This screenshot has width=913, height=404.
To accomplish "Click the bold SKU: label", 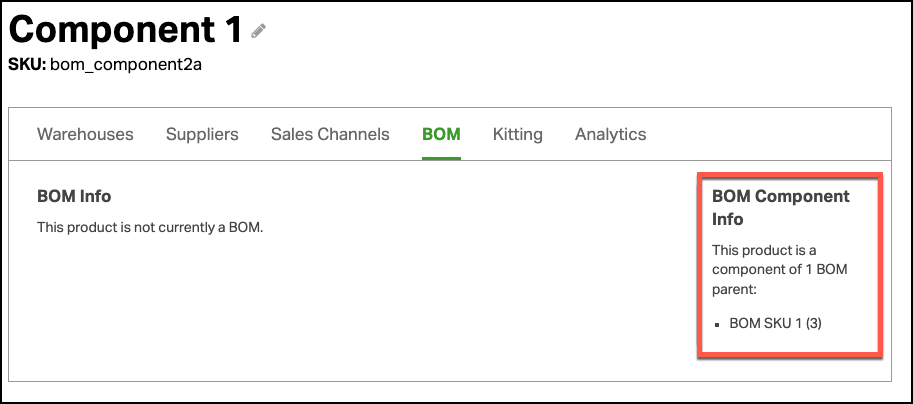I will (x=27, y=65).
